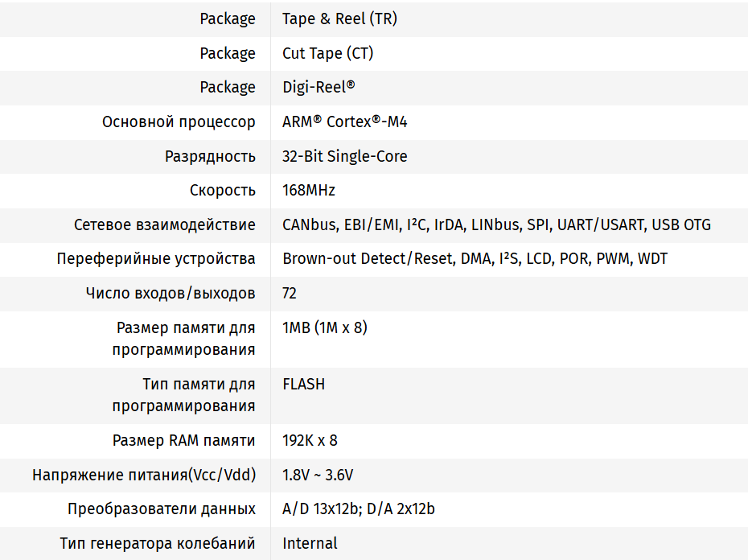Click the "192K x 8" RAM value
The image size is (748, 560).
click(310, 441)
